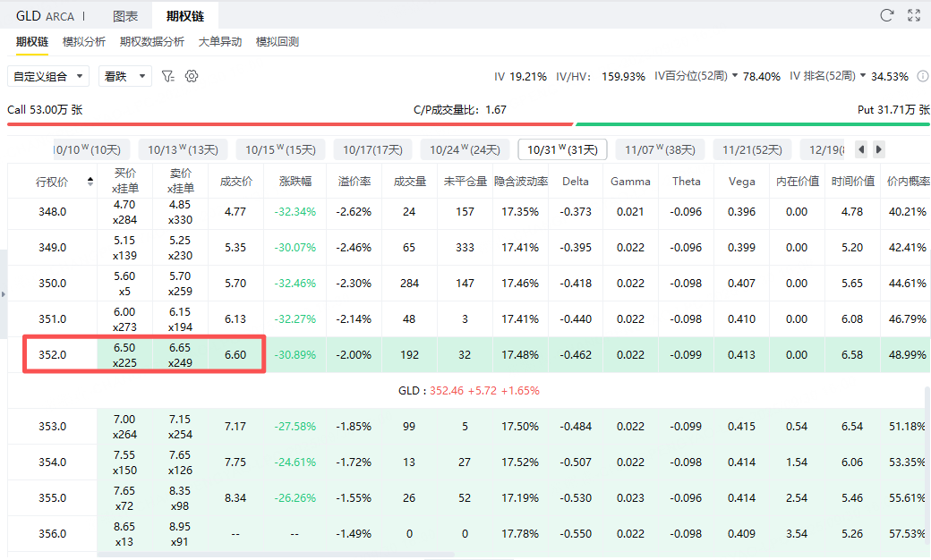This screenshot has height=560, width=931.
Task: Select the 期权链 top tab
Action: coord(185,16)
